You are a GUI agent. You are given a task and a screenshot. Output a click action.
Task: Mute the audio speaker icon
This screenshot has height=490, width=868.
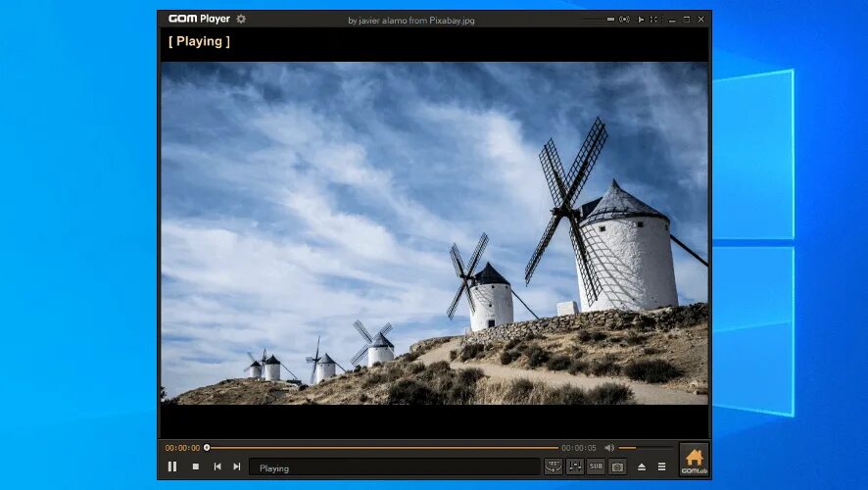pos(609,447)
